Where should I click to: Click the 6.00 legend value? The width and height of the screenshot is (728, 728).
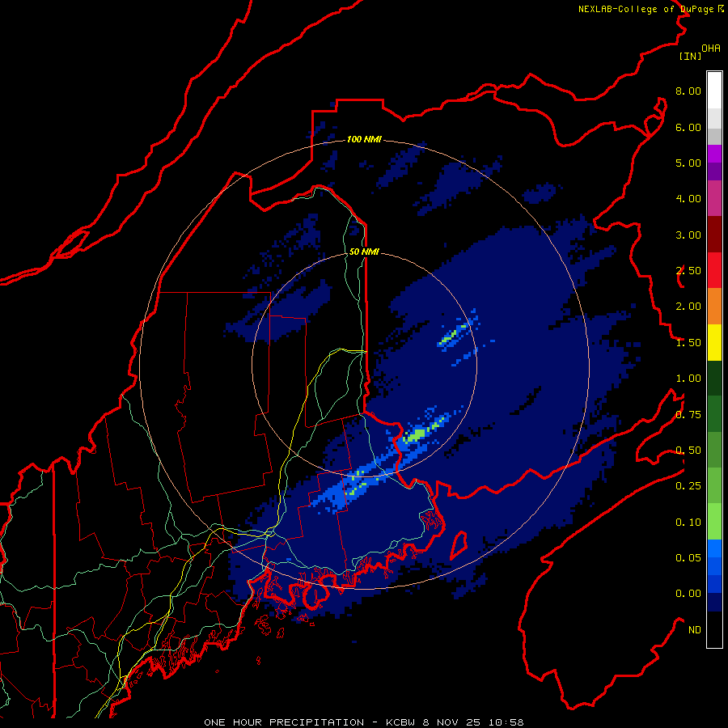point(688,127)
